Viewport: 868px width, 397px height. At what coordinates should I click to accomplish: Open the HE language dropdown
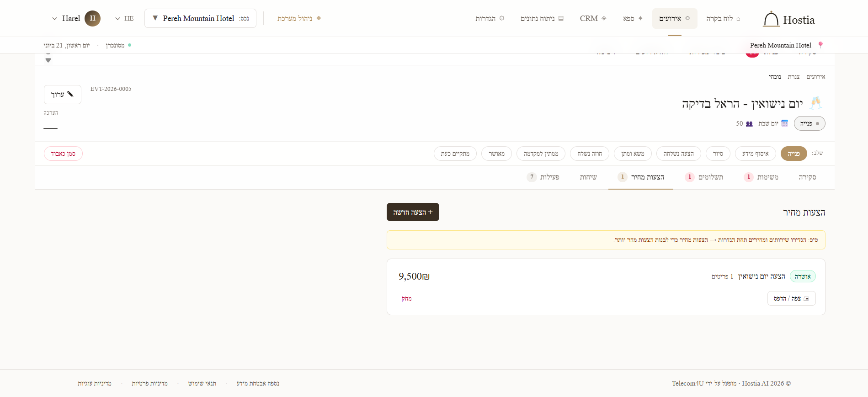[x=124, y=18]
